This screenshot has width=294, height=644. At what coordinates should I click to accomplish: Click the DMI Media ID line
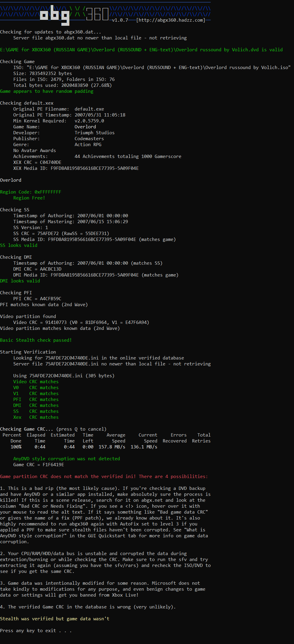(x=96, y=275)
